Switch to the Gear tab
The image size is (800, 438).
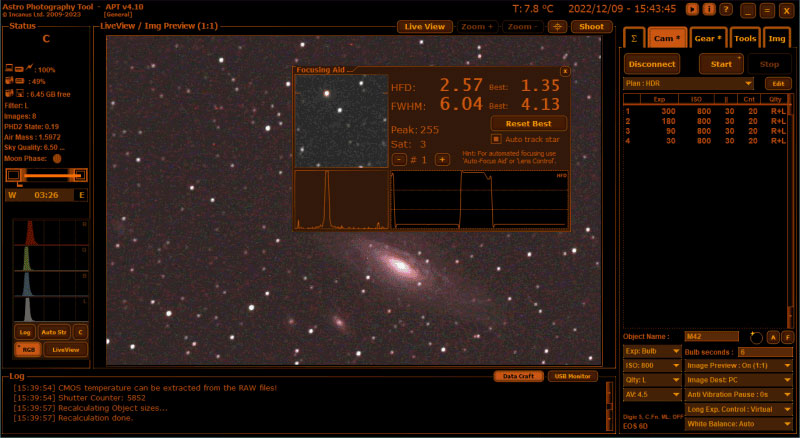click(708, 38)
